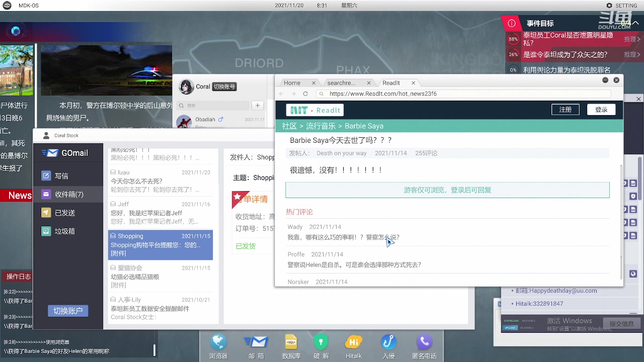Image resolution: width=644 pixels, height=362 pixels.
Task: Open the Jeff email from 烂苹果记者
Action: [160, 213]
